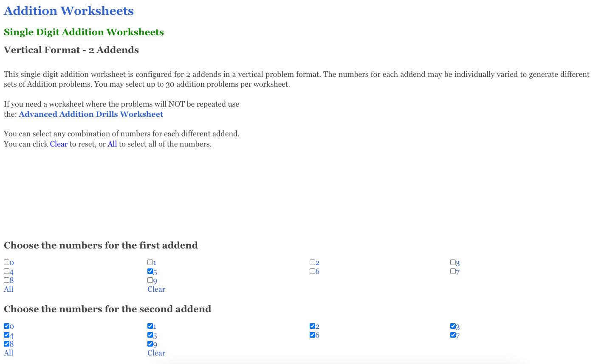Image resolution: width=593 pixels, height=364 pixels.
Task: Check the 9 checkbox for first addend
Action: (x=150, y=280)
